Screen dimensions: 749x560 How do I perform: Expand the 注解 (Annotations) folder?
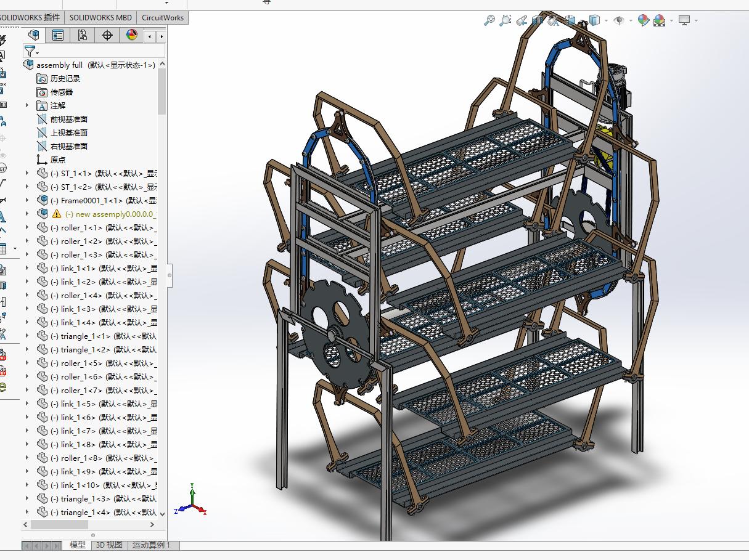pyautogui.click(x=27, y=105)
